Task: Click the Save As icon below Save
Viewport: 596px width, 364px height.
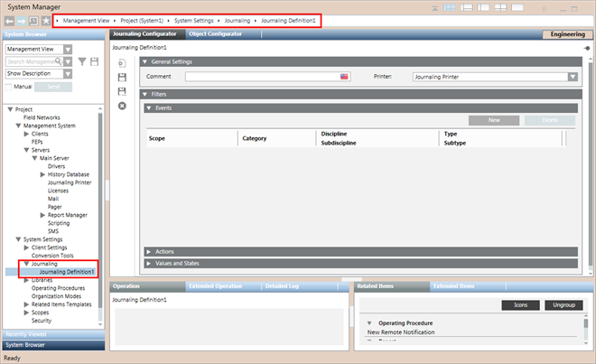Action: pos(122,91)
